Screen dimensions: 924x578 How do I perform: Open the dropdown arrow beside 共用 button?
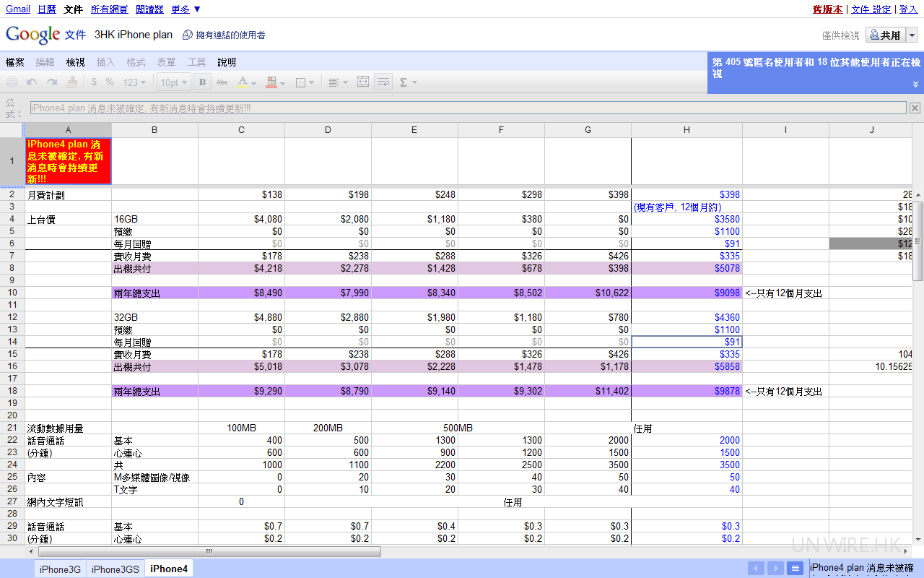coord(912,35)
